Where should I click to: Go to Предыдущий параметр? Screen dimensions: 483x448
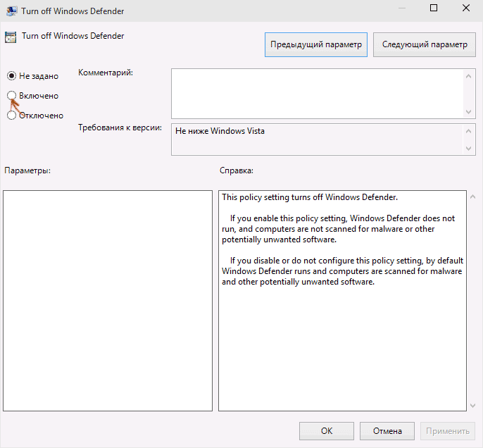tap(315, 44)
